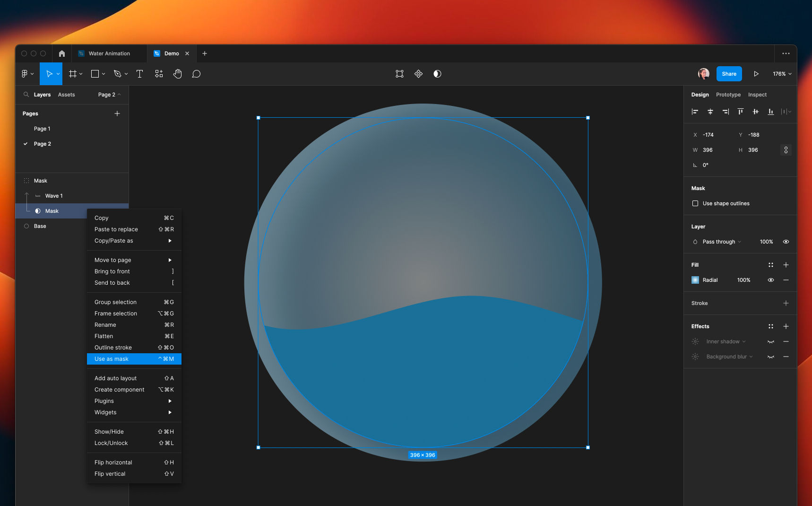812x506 pixels.
Task: Remove the Radial fill
Action: coord(786,280)
